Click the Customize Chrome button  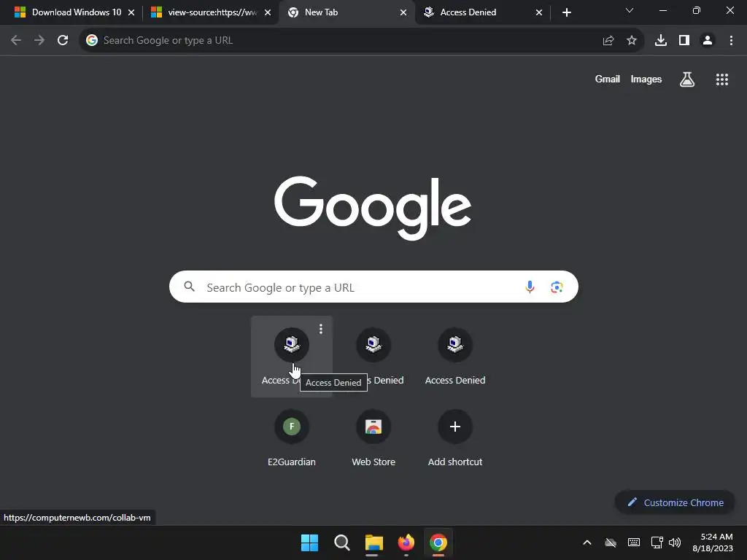tap(675, 502)
